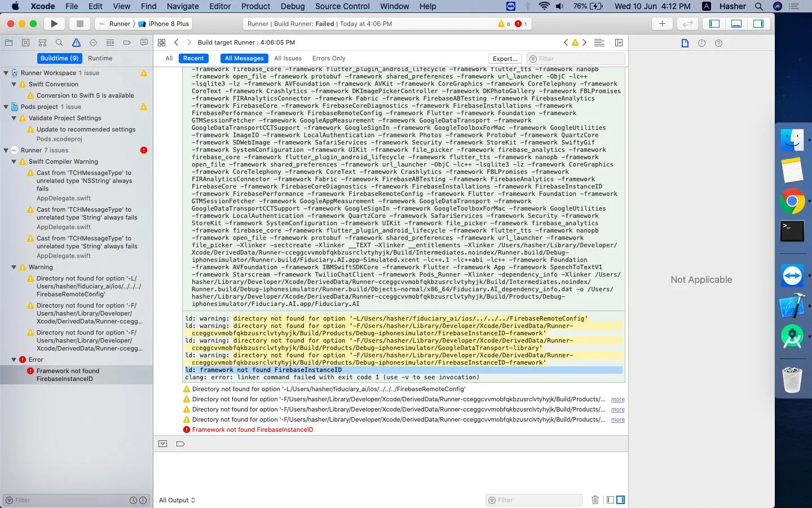The width and height of the screenshot is (812, 508).
Task: Open the Breakpoint navigator
Action: point(127,42)
